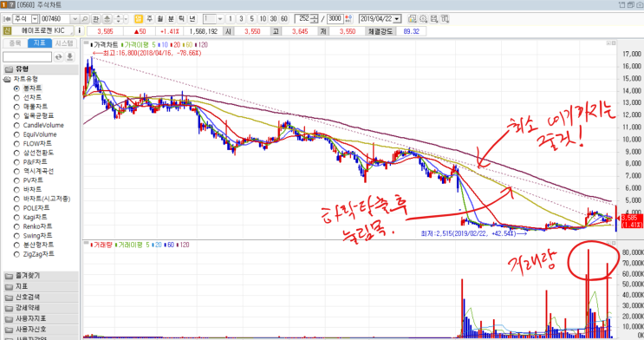Click the refresh arrows icon beside indicator search
The image size is (644, 340).
(x=59, y=56)
